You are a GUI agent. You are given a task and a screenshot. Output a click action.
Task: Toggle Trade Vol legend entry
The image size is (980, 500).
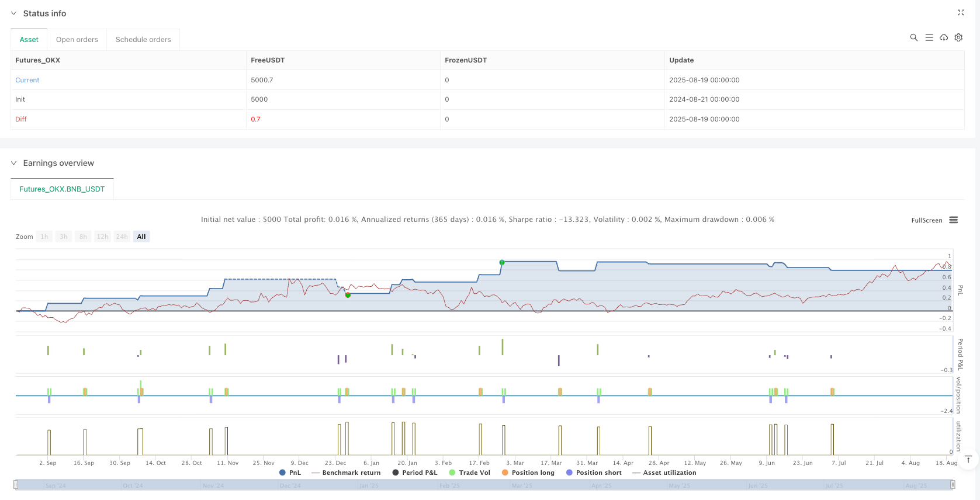coord(469,473)
